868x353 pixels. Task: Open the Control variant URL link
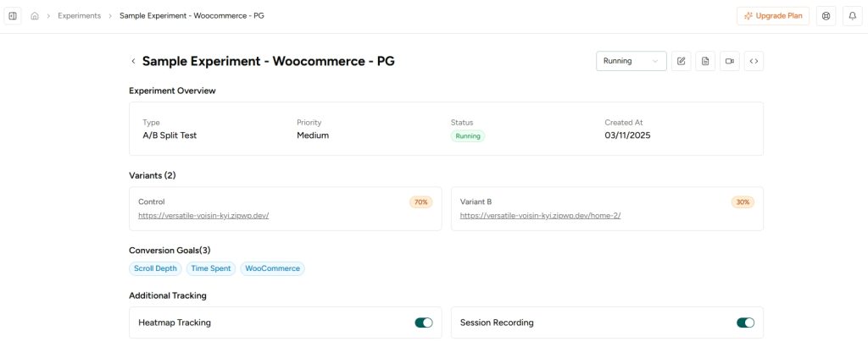(203, 216)
